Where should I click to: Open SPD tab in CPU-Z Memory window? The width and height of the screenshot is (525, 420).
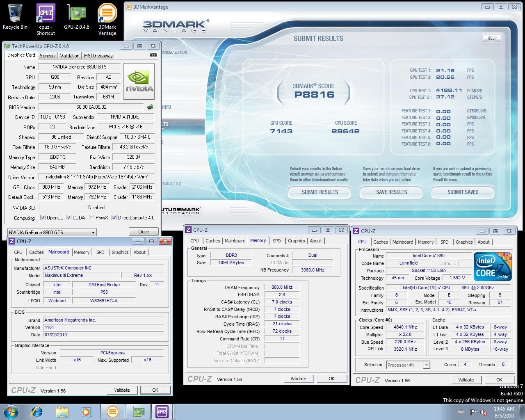277,241
